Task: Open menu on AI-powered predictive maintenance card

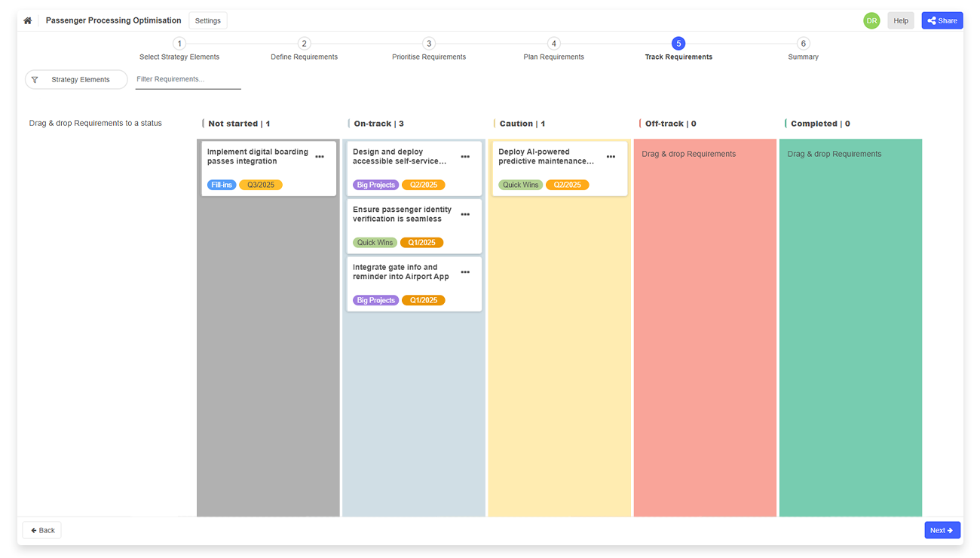Action: pos(611,157)
